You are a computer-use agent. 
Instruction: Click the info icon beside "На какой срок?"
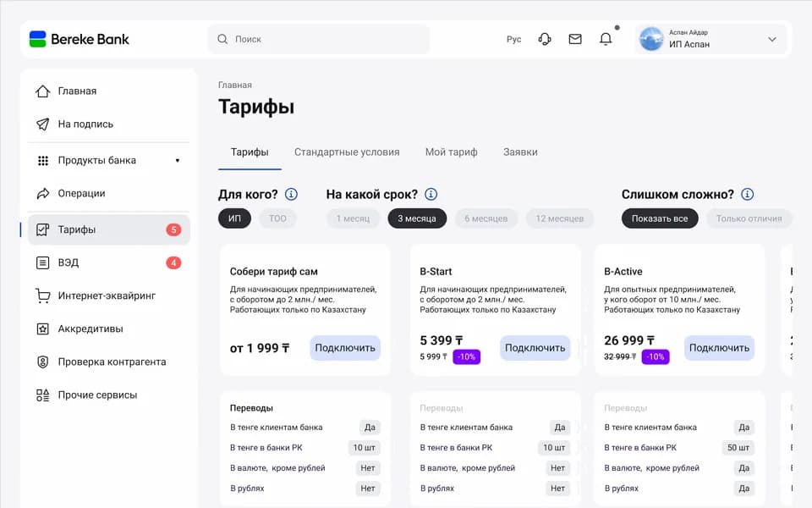[x=431, y=195]
